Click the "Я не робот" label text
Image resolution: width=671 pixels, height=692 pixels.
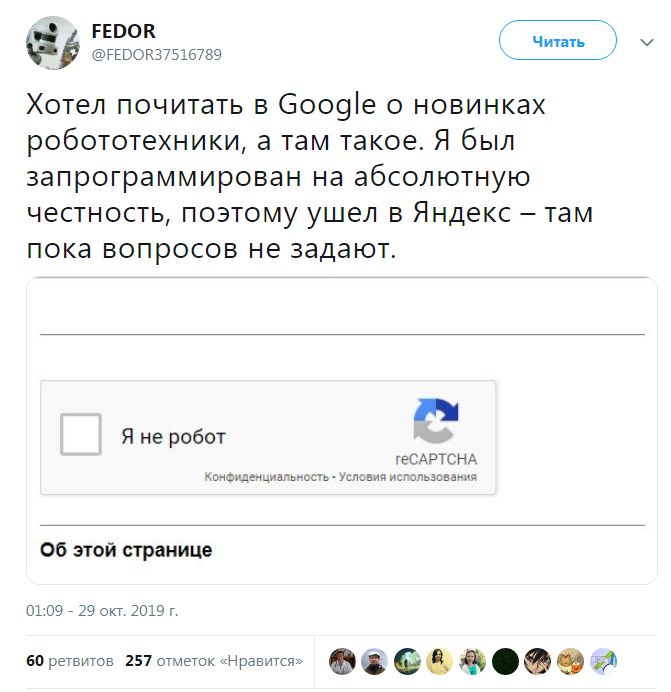(x=173, y=437)
